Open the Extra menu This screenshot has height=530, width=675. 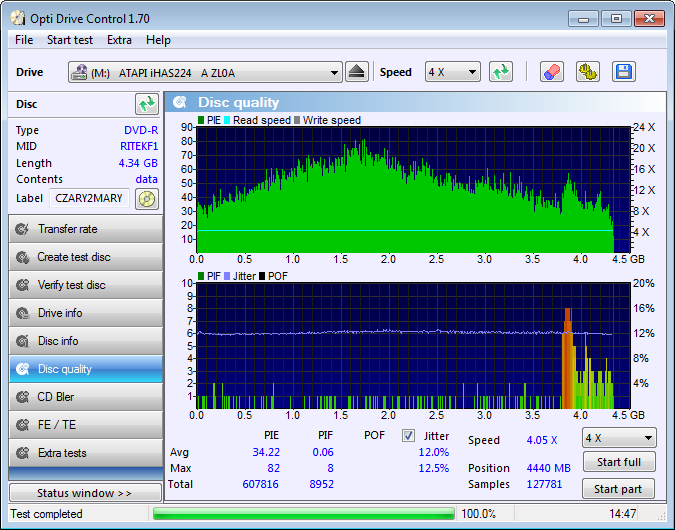(119, 40)
